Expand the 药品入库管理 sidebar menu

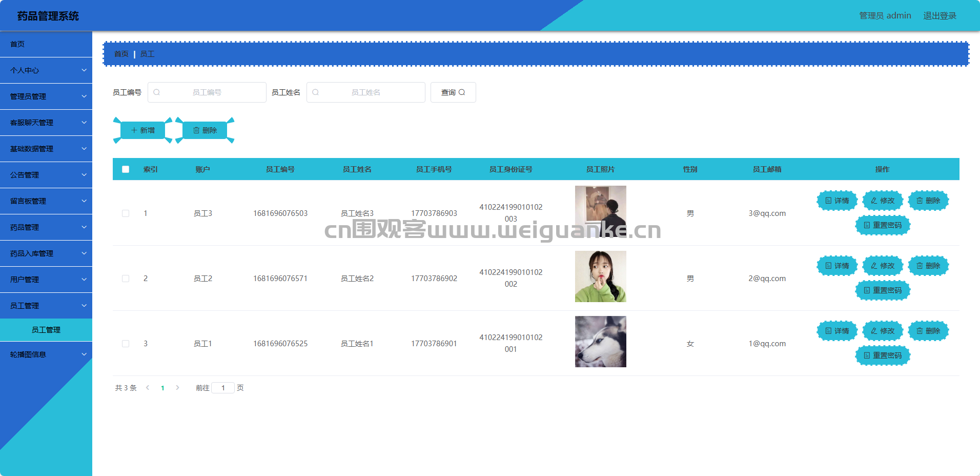coord(46,253)
